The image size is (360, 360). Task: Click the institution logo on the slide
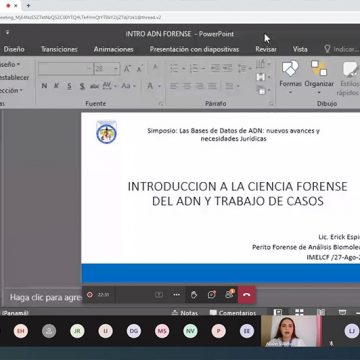click(106, 132)
